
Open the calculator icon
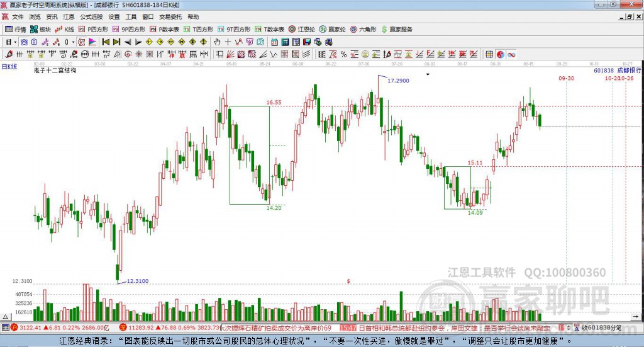(x=285, y=42)
